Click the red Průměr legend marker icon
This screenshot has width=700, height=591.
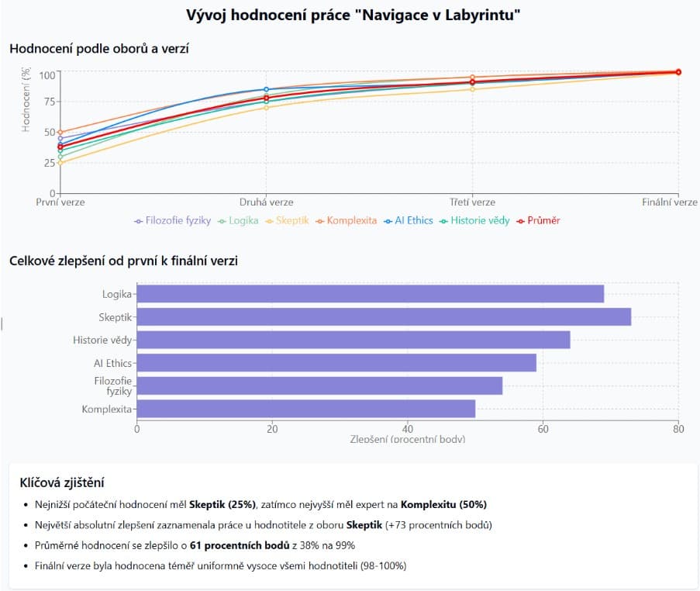(x=521, y=220)
